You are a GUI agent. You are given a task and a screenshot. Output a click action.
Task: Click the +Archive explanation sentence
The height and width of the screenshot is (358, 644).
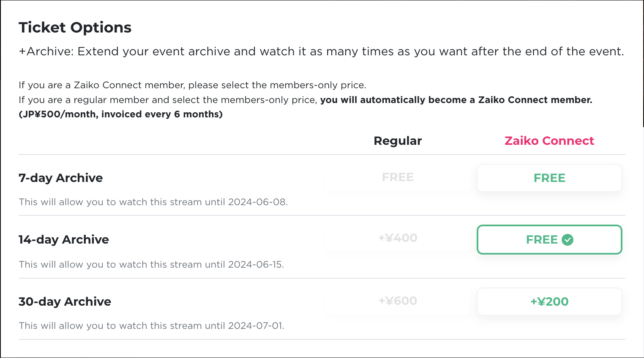pos(321,52)
